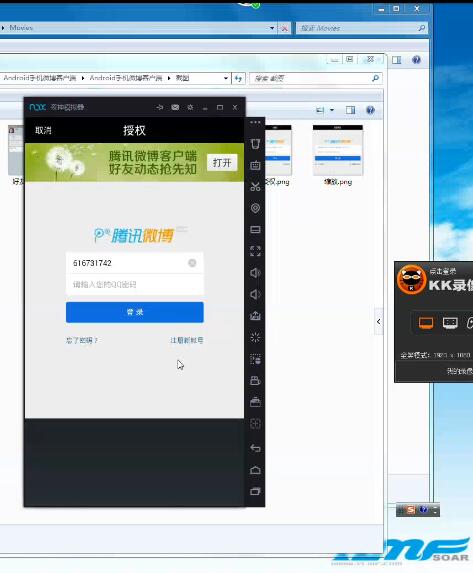The image size is (473, 573).
Task: Click the multi-instance grid icon in Nox sidebar
Action: point(256,424)
